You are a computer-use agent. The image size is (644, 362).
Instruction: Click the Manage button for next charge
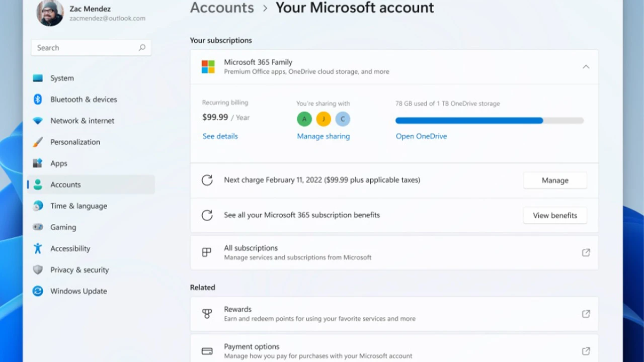[x=554, y=180]
